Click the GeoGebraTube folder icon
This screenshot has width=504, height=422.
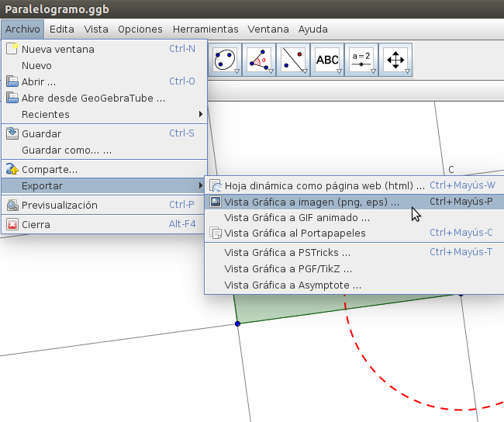pos(12,98)
